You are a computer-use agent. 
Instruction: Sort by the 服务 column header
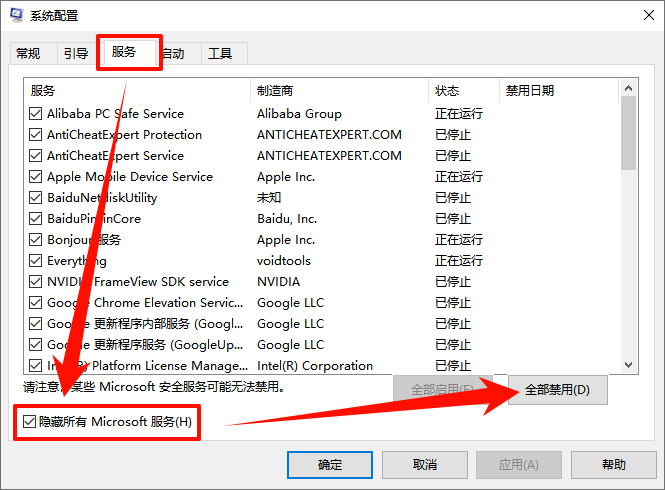(x=137, y=90)
